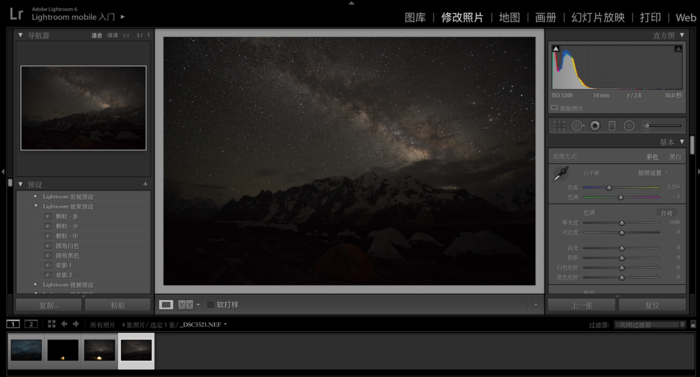The width and height of the screenshot is (700, 377).
Task: Show second window display 2
Action: pos(31,324)
